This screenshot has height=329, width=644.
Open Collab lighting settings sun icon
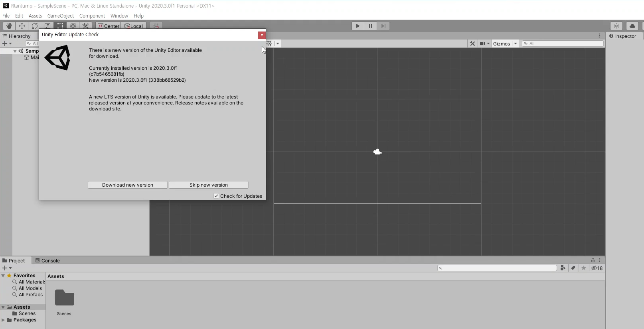click(x=616, y=26)
